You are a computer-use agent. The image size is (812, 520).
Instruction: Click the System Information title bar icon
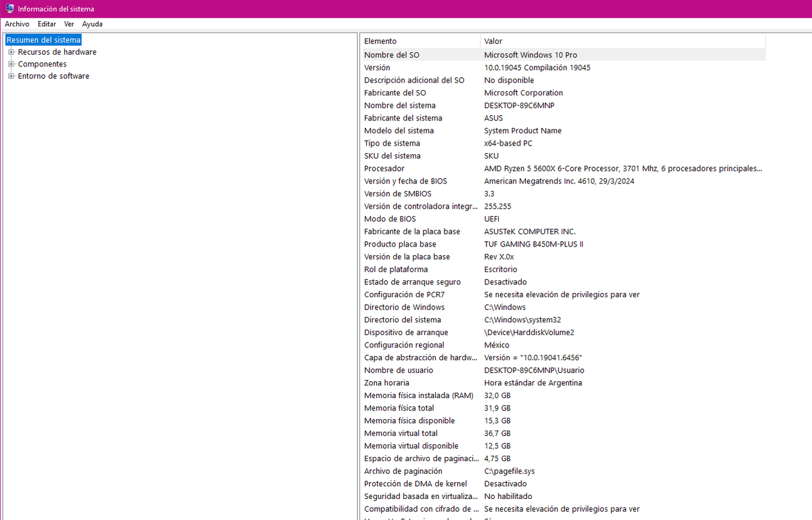[x=10, y=9]
